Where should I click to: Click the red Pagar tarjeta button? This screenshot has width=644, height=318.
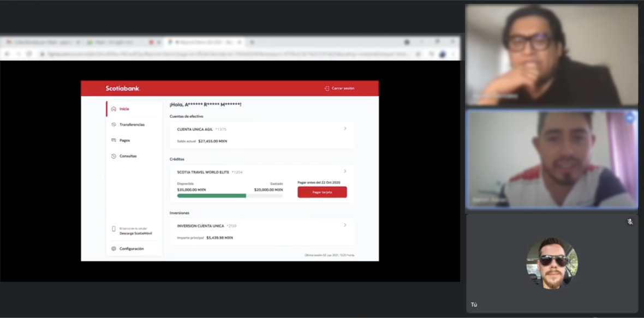pos(322,192)
